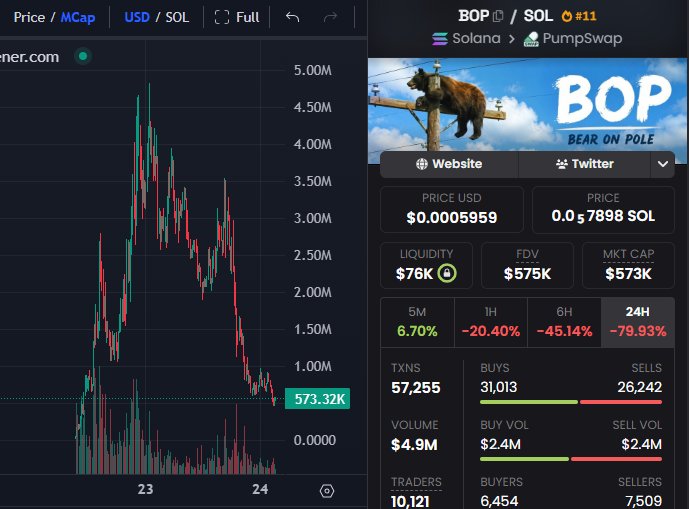Click the liquidity lock icon

click(x=447, y=273)
